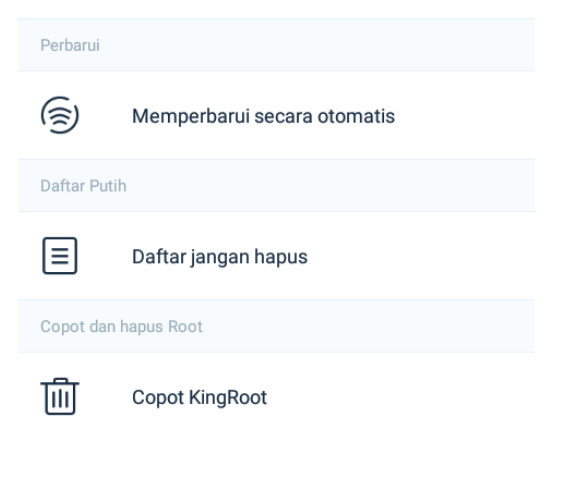Click the word Putih in the section header
Viewport: 577px width, 483px height.
click(108, 186)
